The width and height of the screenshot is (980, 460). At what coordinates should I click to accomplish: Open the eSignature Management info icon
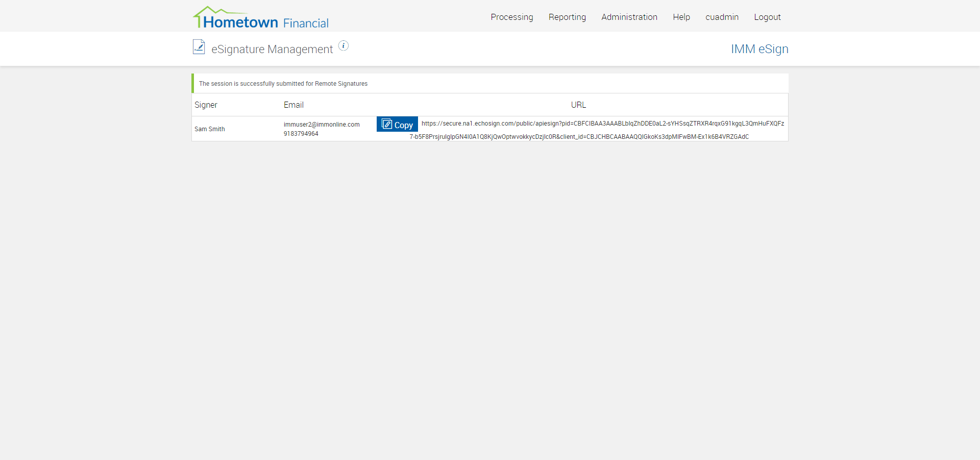click(x=344, y=45)
